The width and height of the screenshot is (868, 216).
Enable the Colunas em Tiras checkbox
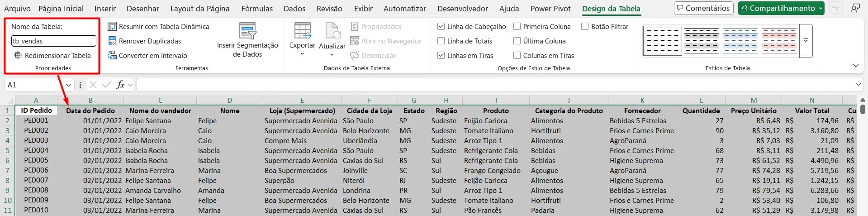517,55
